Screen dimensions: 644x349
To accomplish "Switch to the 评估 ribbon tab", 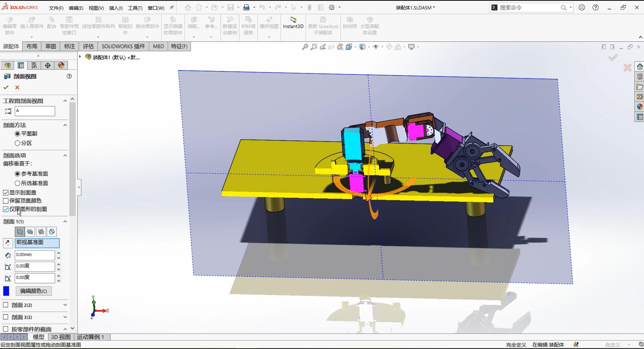I will coord(88,46).
